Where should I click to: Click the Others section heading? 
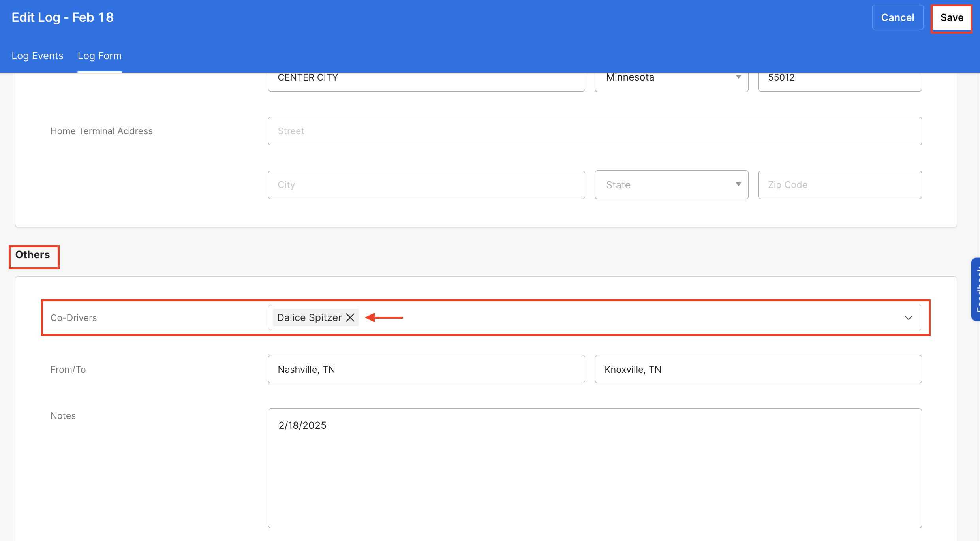tap(33, 255)
